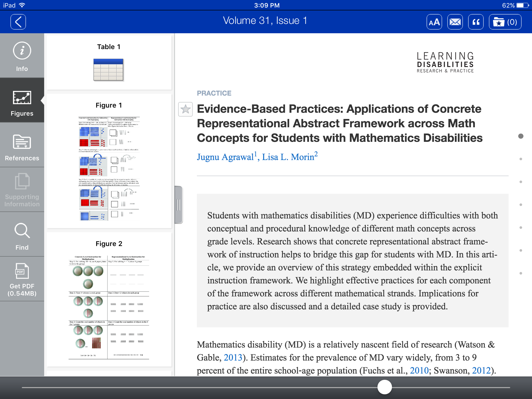Toggle the favorite star beside article title
532x399 pixels.
point(185,109)
